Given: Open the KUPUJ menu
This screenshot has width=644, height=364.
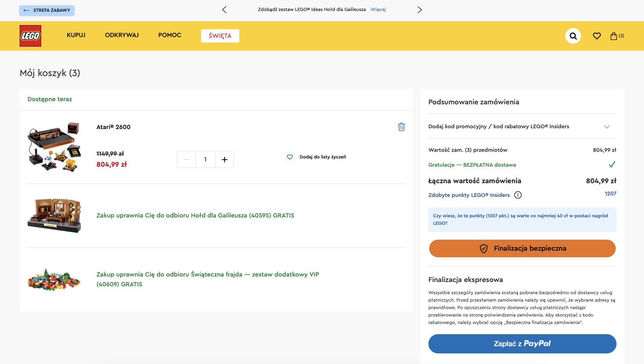Looking at the screenshot, I should coord(76,35).
